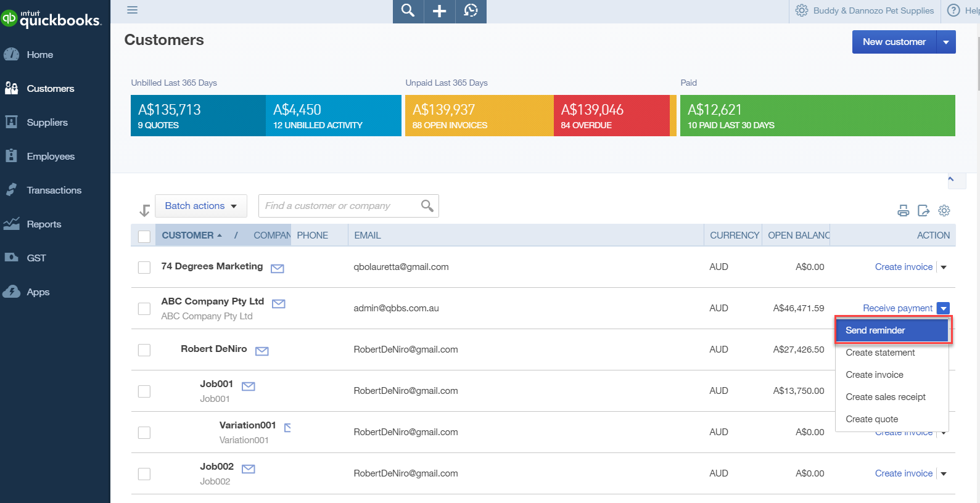The image size is (980, 503).
Task: Click Receive payment for ABC Company
Action: pyautogui.click(x=897, y=308)
